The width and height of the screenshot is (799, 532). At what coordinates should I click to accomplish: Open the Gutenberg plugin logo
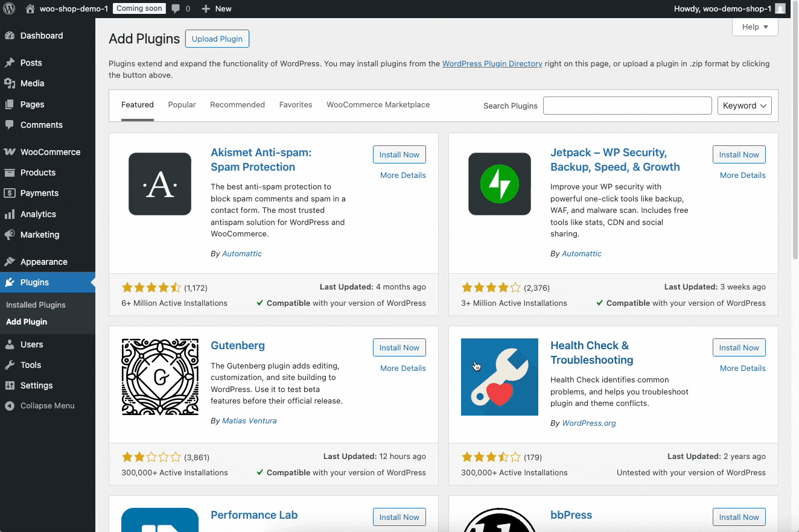pyautogui.click(x=160, y=377)
